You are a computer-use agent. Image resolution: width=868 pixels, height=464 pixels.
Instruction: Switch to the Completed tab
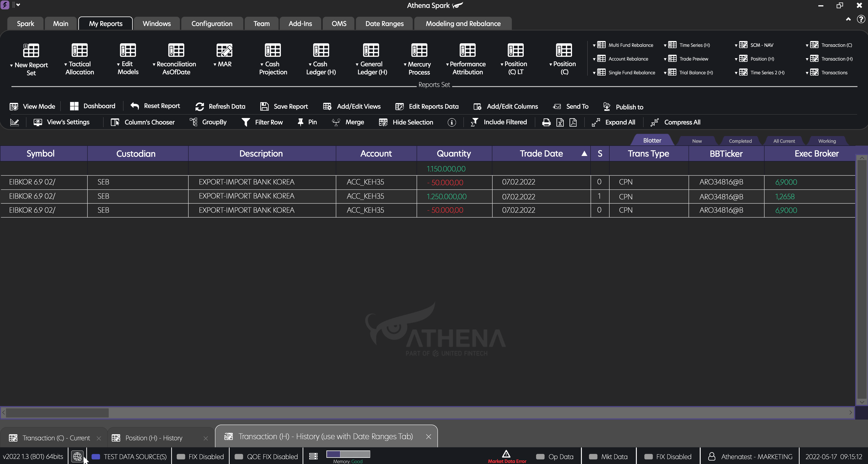(x=740, y=141)
